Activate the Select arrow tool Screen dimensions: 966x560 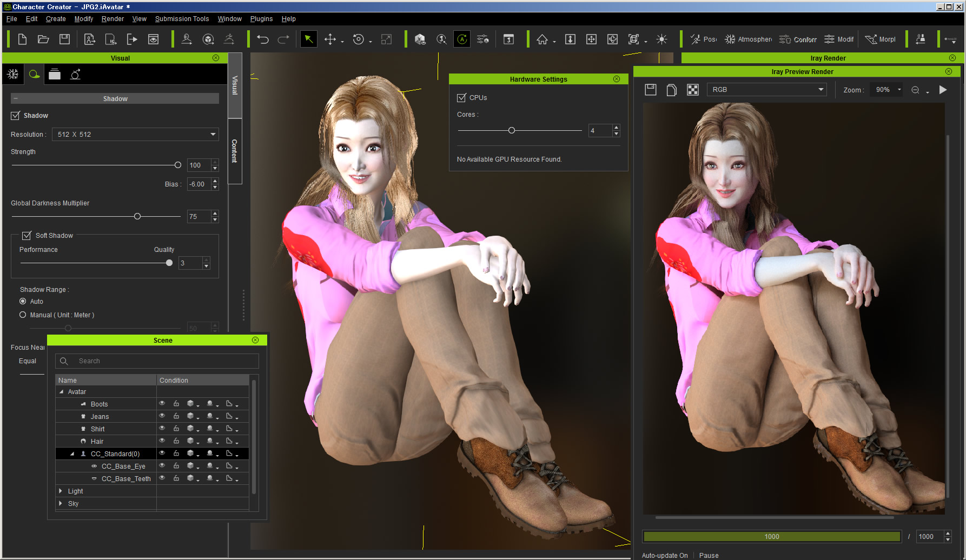(308, 39)
